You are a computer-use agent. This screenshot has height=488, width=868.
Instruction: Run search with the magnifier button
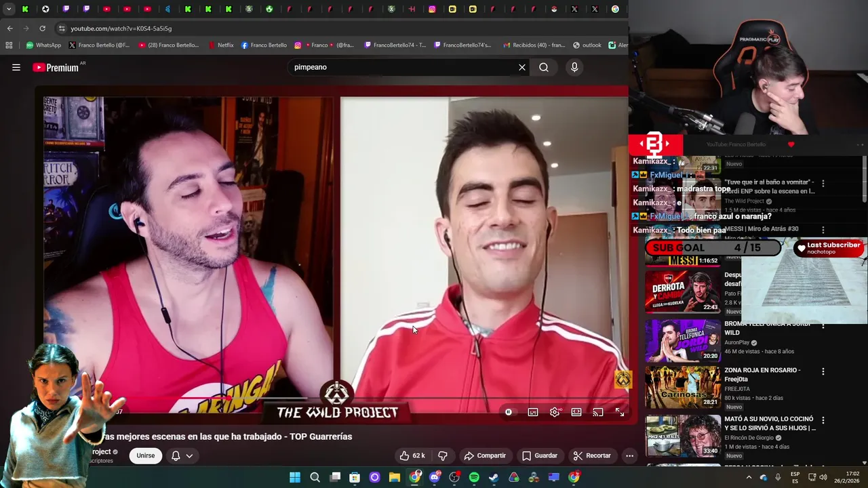coord(544,67)
